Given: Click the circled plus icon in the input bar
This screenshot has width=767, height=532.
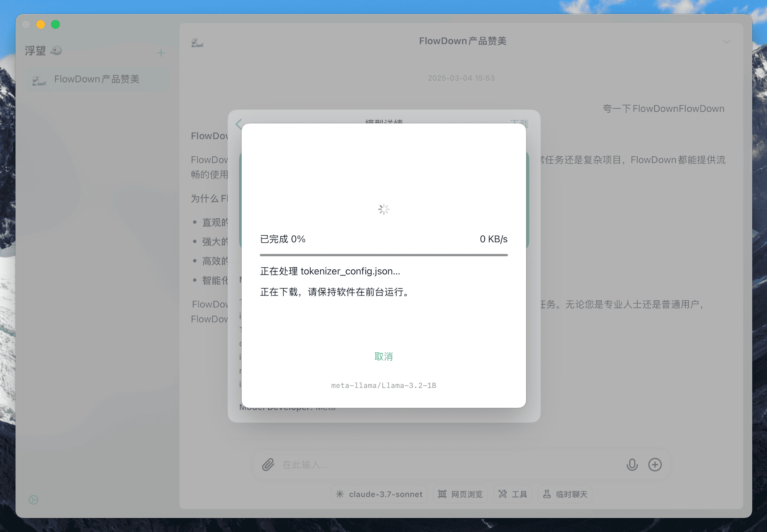Looking at the screenshot, I should [655, 464].
